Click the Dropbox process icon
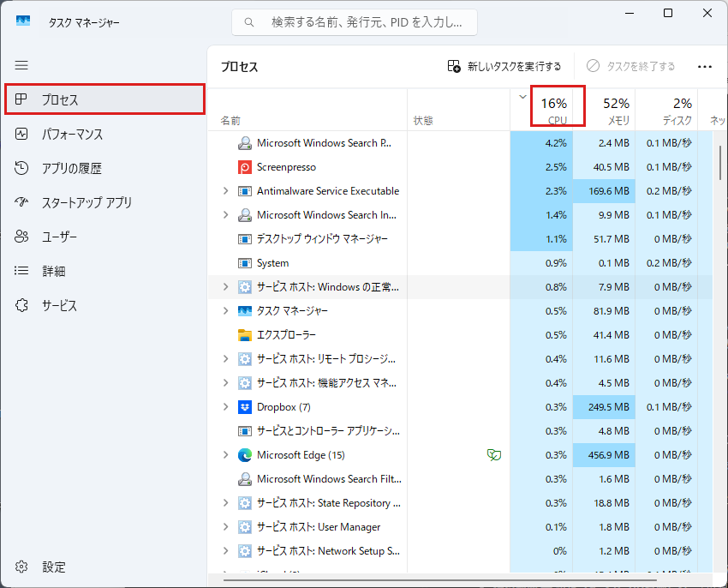This screenshot has height=588, width=728. 245,407
